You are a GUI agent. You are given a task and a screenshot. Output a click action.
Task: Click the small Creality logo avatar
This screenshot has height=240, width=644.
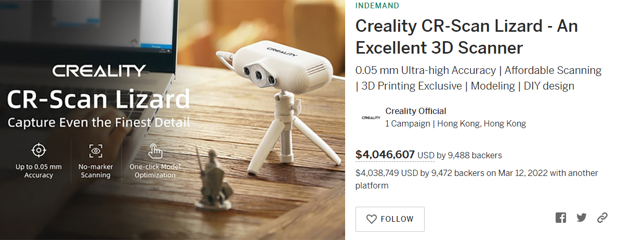[371, 118]
